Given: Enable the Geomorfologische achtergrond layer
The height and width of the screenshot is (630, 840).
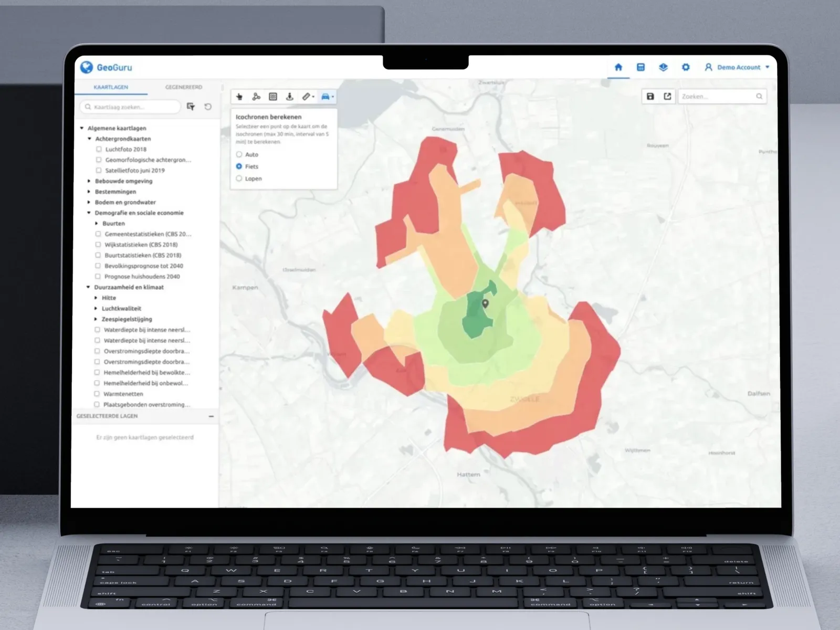Looking at the screenshot, I should (x=99, y=160).
